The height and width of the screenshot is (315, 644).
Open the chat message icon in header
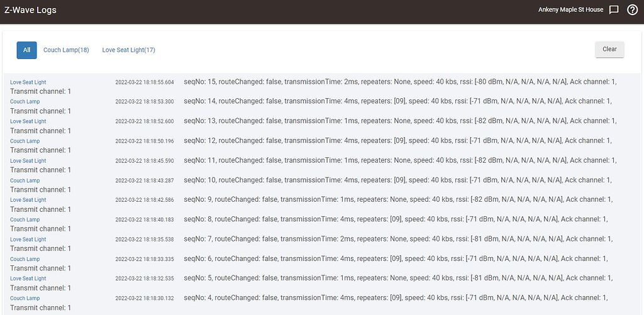pos(614,10)
